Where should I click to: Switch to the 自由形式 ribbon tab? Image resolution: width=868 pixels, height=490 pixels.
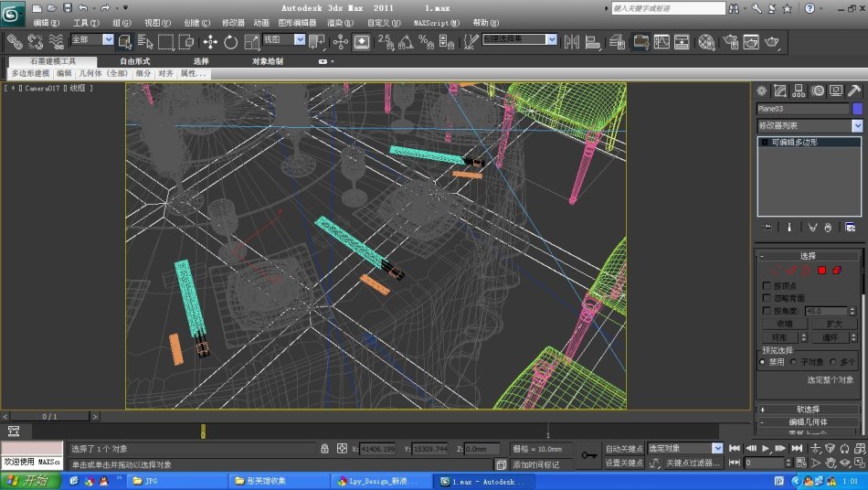pyautogui.click(x=134, y=61)
